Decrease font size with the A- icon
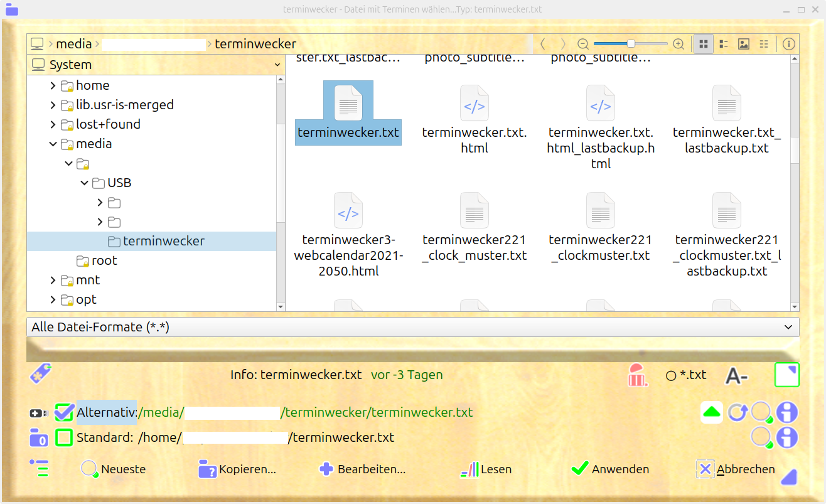The image size is (826, 504). pos(736,375)
